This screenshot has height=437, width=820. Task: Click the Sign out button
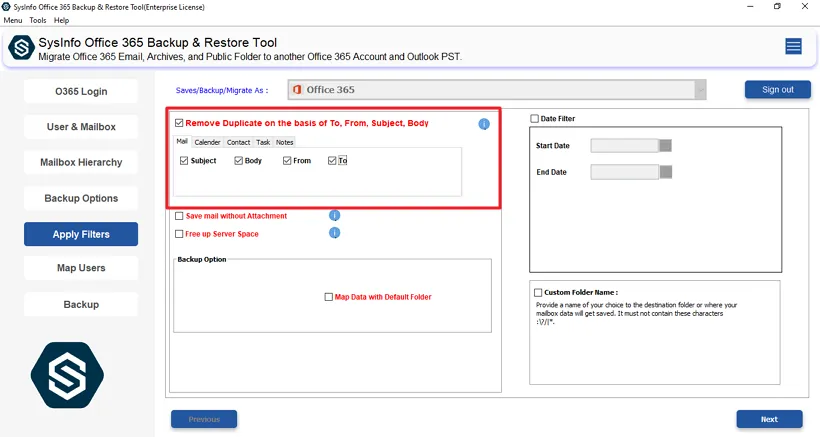777,90
